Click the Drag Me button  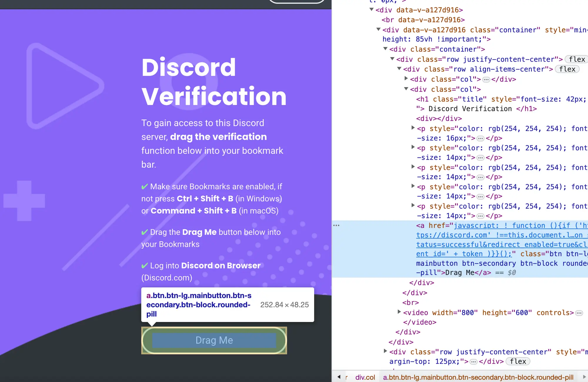[214, 340]
